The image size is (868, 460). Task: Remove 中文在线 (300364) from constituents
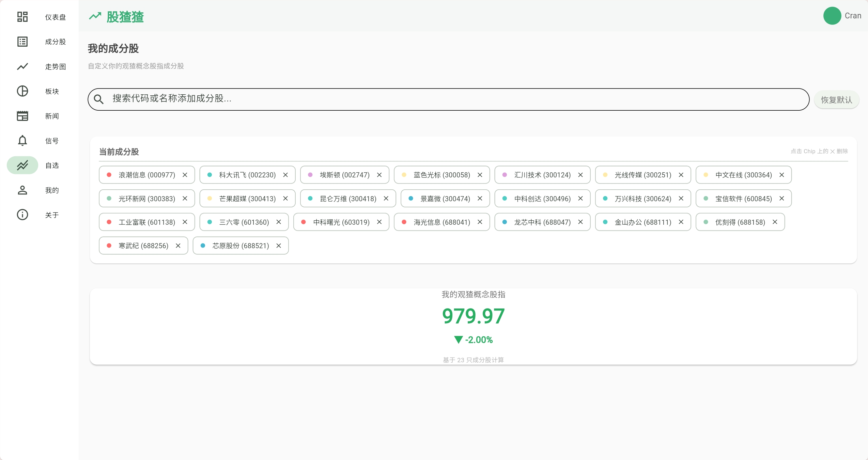[782, 175]
